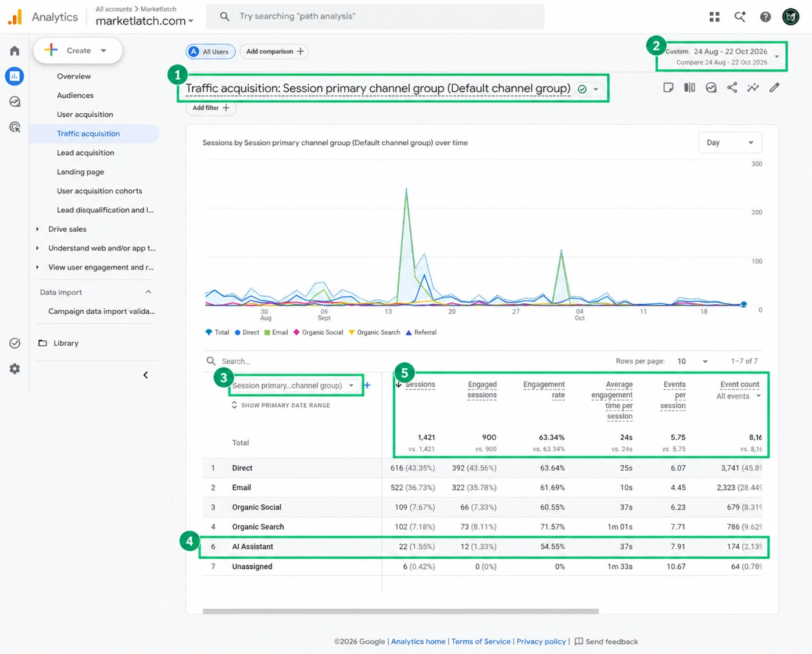Open the Rows per page dropdown
Image resolution: width=812 pixels, height=654 pixels.
pyautogui.click(x=692, y=361)
